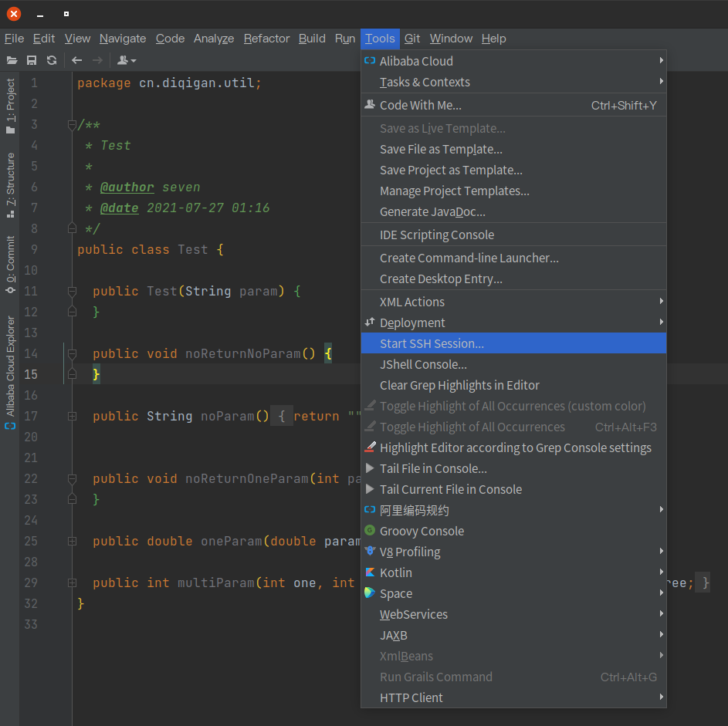Open the File menu
The image size is (728, 726).
15,39
